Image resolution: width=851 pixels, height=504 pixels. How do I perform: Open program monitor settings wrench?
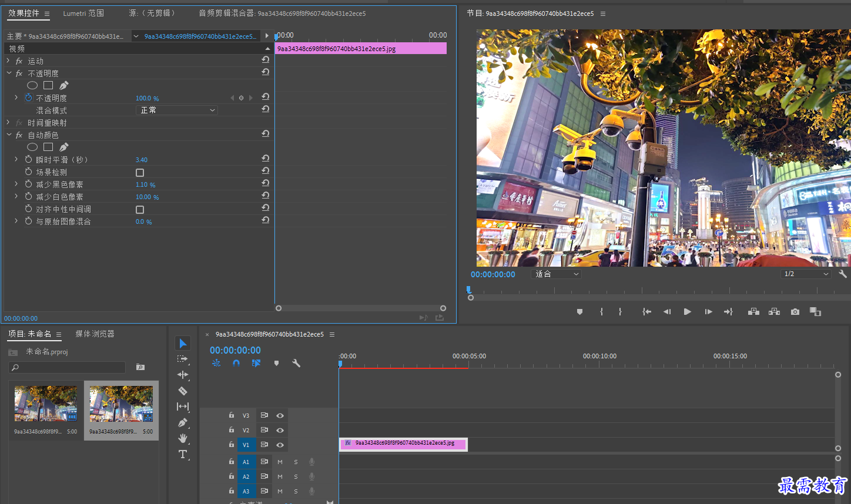[x=843, y=274]
